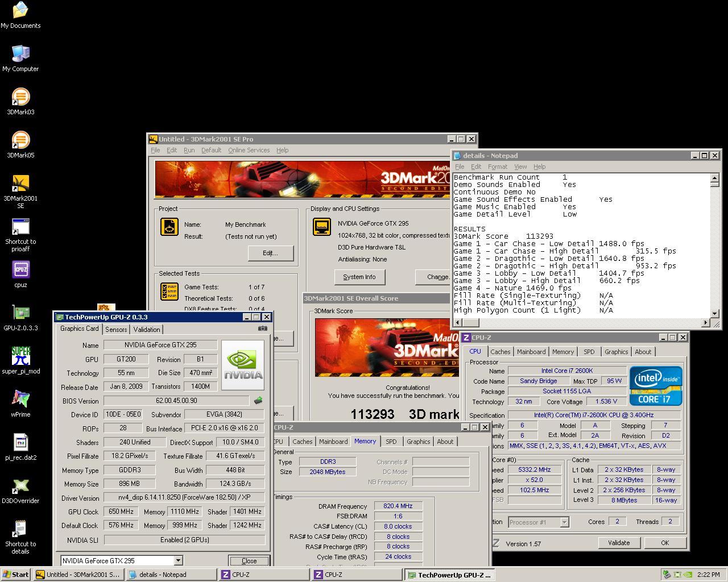Click System Info button in 3DMark
This screenshot has width=728, height=582.
click(x=359, y=277)
